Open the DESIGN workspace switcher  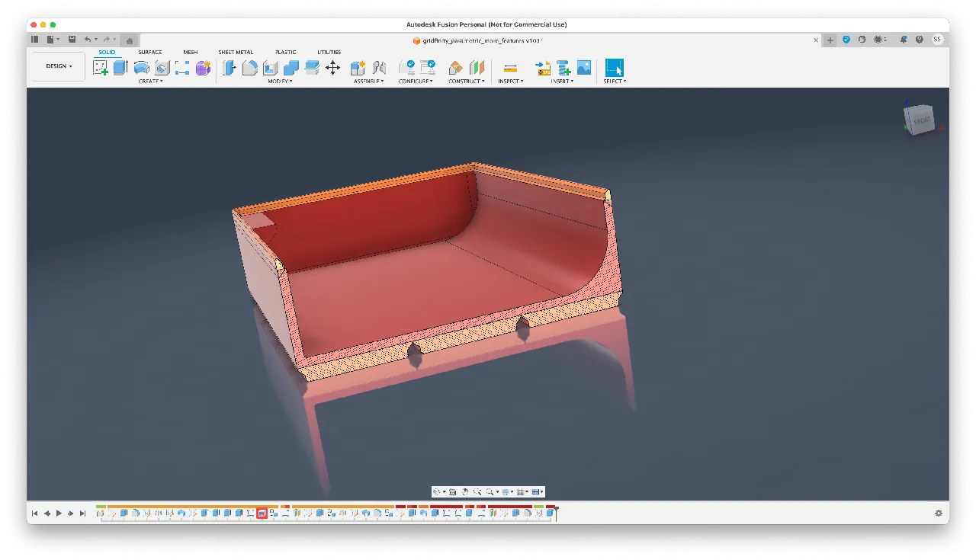pyautogui.click(x=57, y=66)
